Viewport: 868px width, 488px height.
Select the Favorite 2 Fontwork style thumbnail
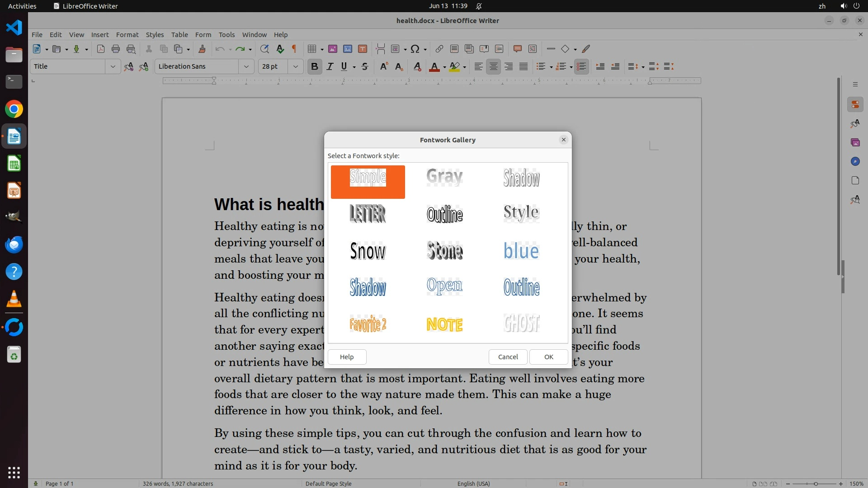point(368,324)
